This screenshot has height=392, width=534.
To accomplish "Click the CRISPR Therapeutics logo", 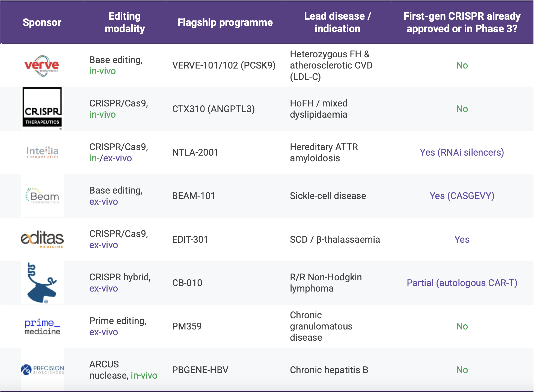I will coord(42,108).
